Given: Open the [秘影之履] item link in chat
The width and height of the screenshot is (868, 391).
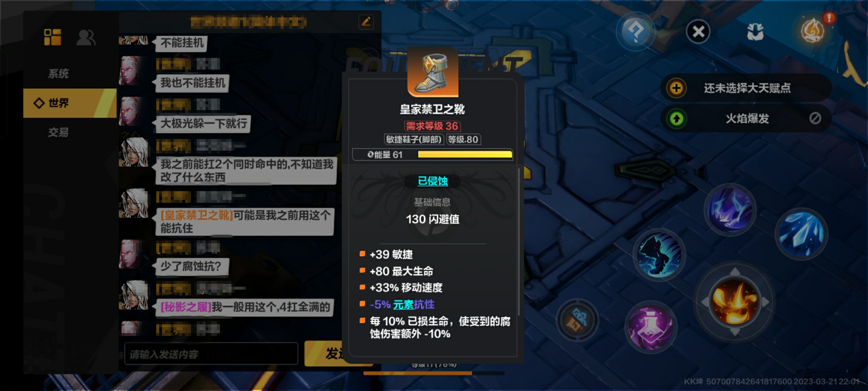Looking at the screenshot, I should [x=186, y=307].
